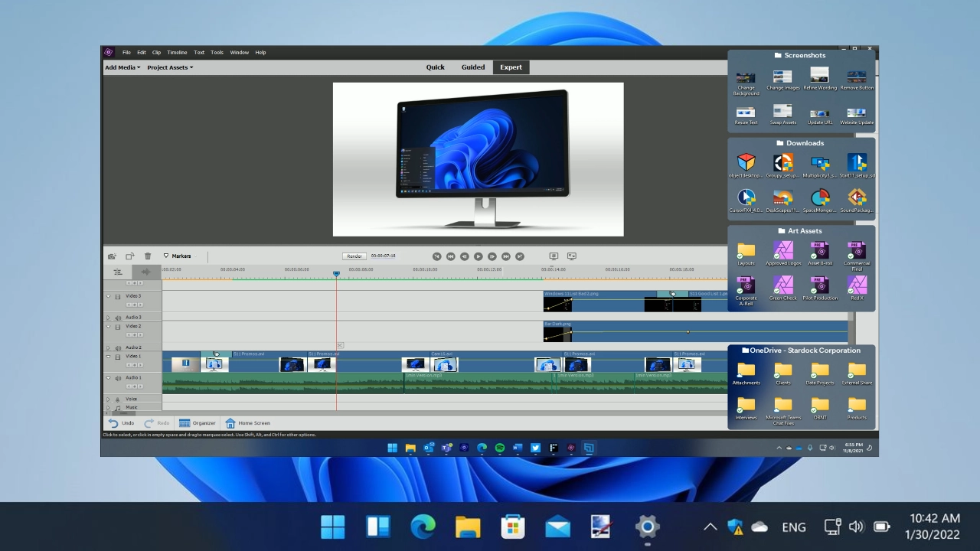
Task: Open SoundPackager icon in Downloads
Action: [857, 201]
